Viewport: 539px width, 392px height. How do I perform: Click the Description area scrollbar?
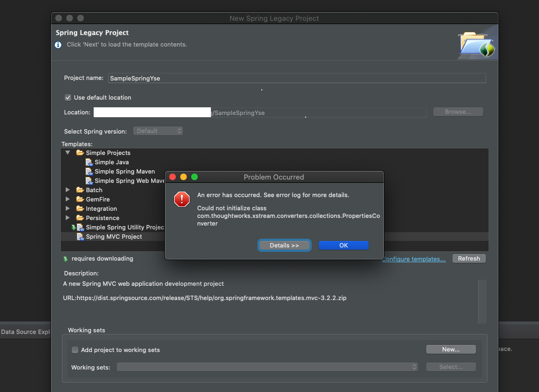pos(482,302)
